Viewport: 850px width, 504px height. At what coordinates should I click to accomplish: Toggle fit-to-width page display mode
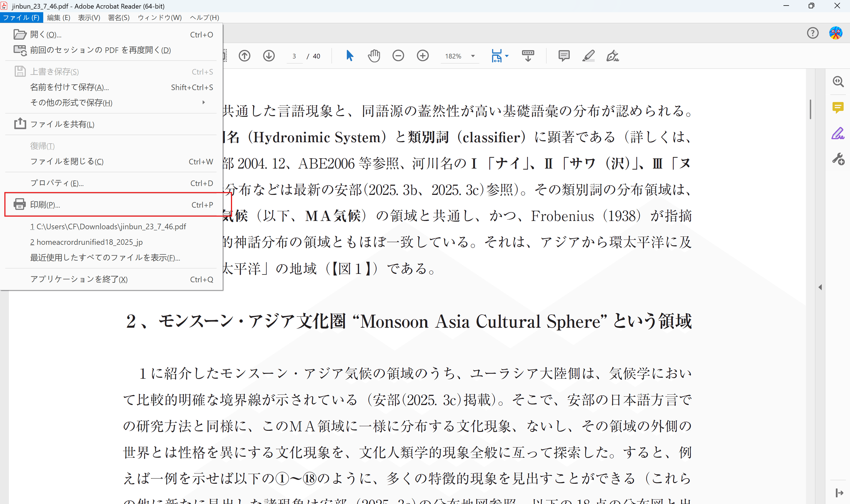pos(497,55)
